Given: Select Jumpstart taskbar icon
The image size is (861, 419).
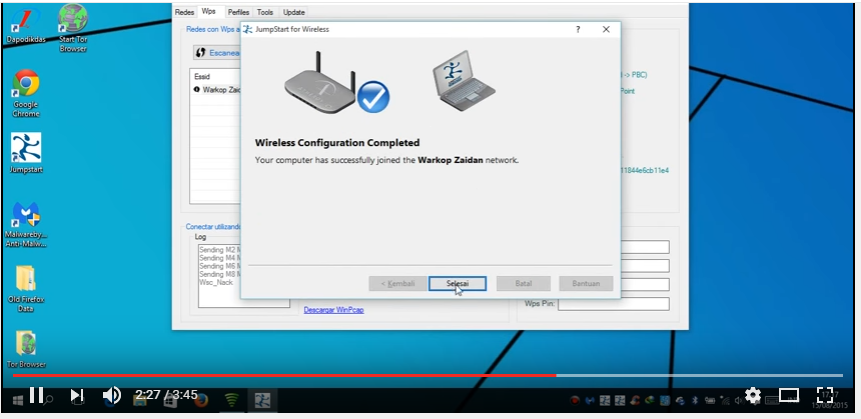Looking at the screenshot, I should 262,401.
